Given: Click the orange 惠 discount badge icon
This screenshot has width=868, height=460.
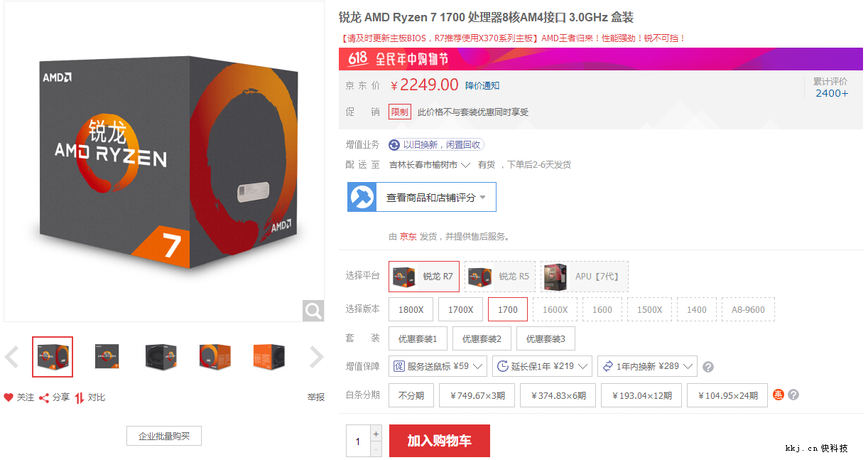Looking at the screenshot, I should point(779,395).
